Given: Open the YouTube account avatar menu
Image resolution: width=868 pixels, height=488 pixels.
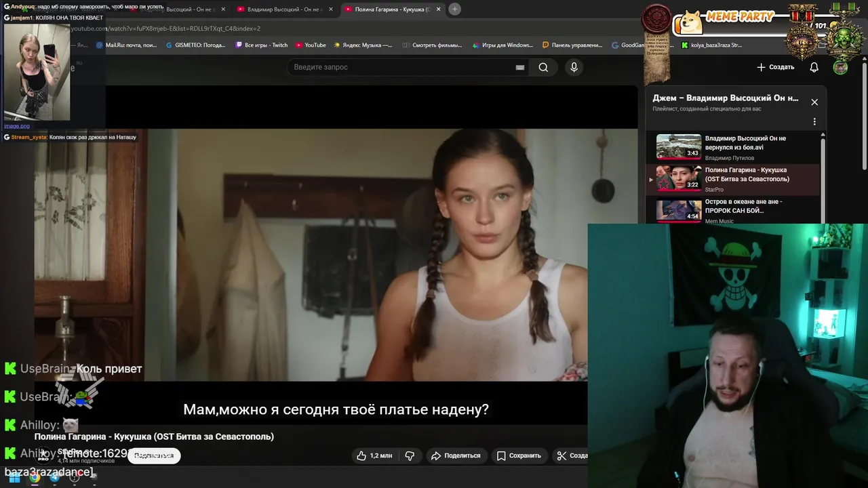Looking at the screenshot, I should click(x=840, y=67).
